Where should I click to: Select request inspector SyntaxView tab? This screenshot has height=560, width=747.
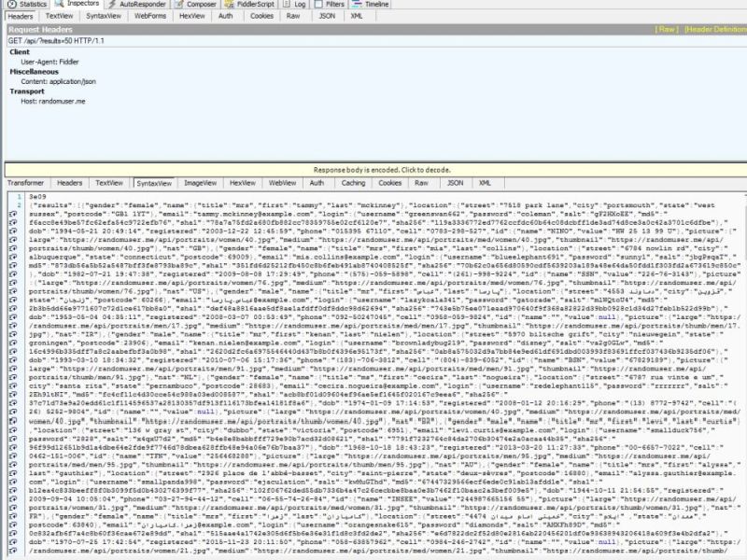click(104, 16)
